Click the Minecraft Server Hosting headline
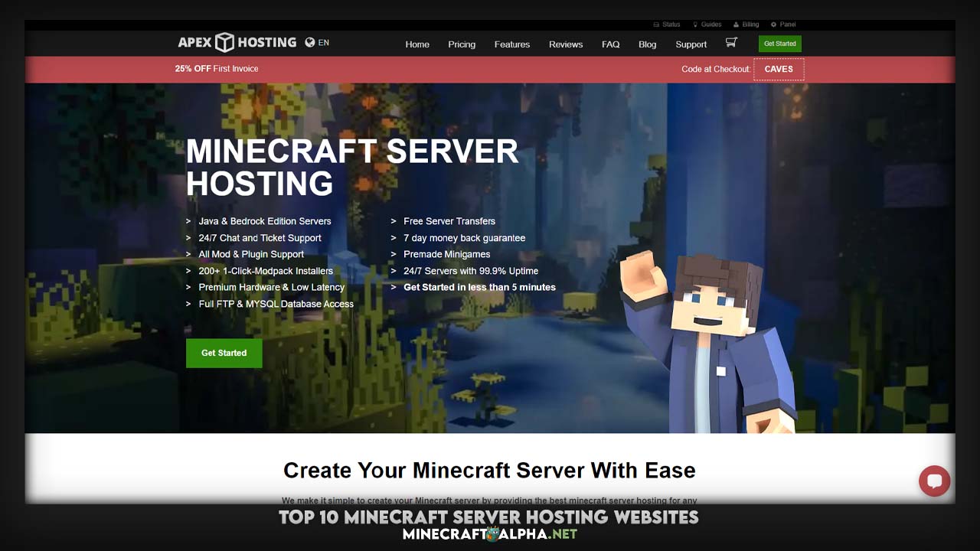The image size is (980, 551). pos(352,168)
